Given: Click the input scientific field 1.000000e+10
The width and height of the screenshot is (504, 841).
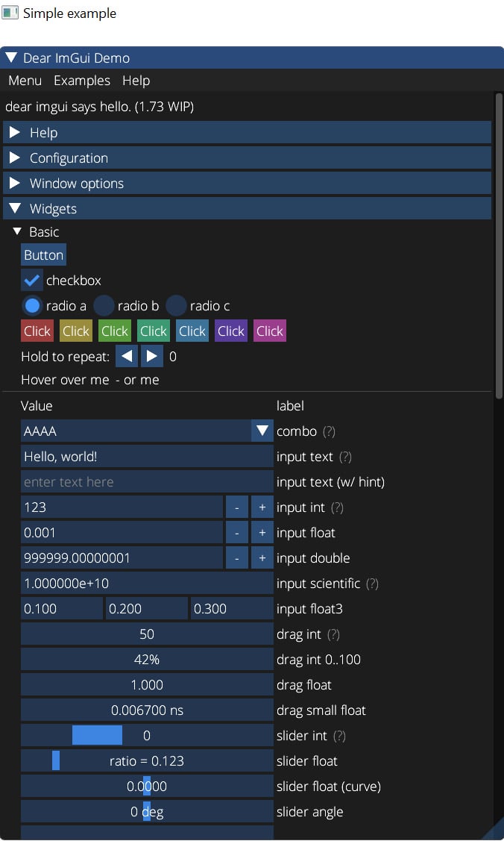Looking at the screenshot, I should [148, 583].
